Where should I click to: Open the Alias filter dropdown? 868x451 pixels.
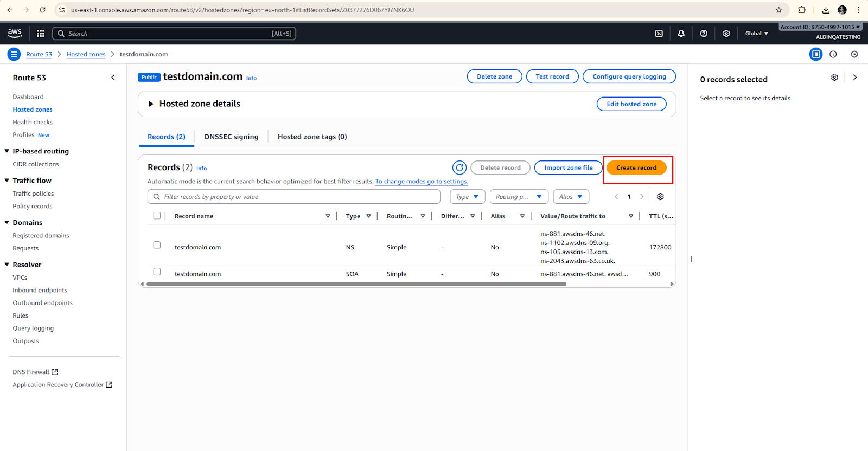point(571,197)
